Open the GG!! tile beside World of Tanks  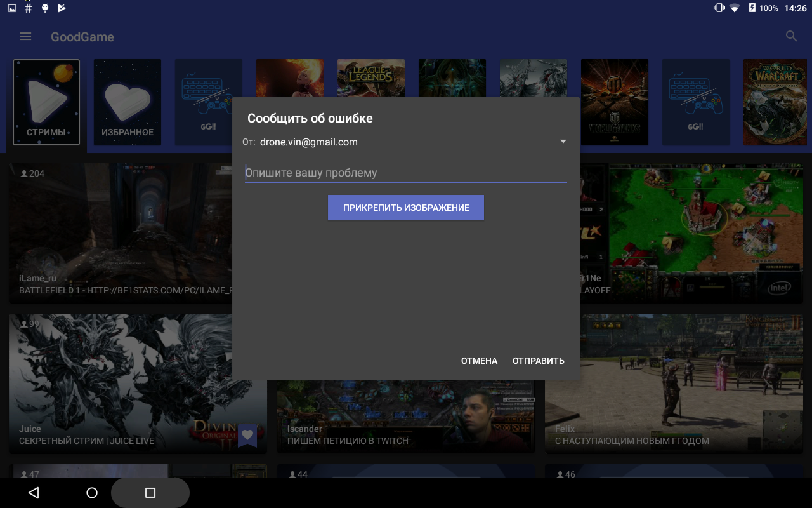[x=696, y=102]
